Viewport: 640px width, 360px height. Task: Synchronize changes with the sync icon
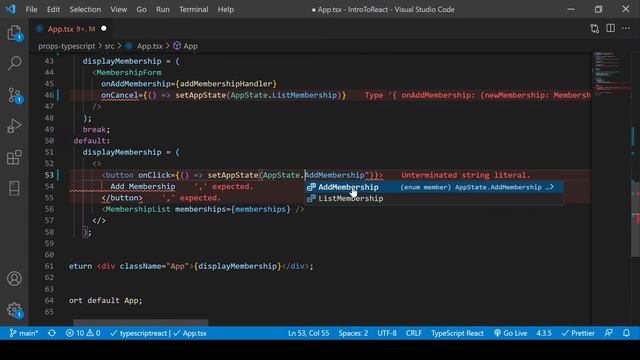coord(52,333)
